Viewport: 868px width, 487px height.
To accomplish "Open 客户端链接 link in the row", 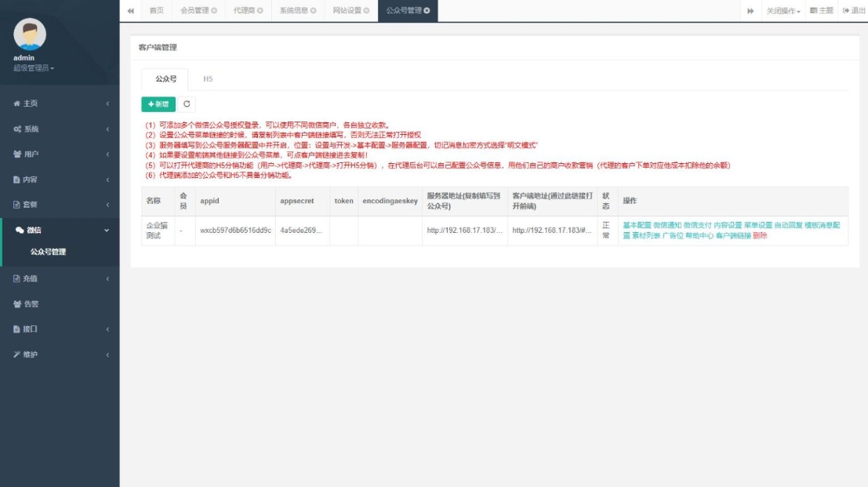I will click(733, 236).
